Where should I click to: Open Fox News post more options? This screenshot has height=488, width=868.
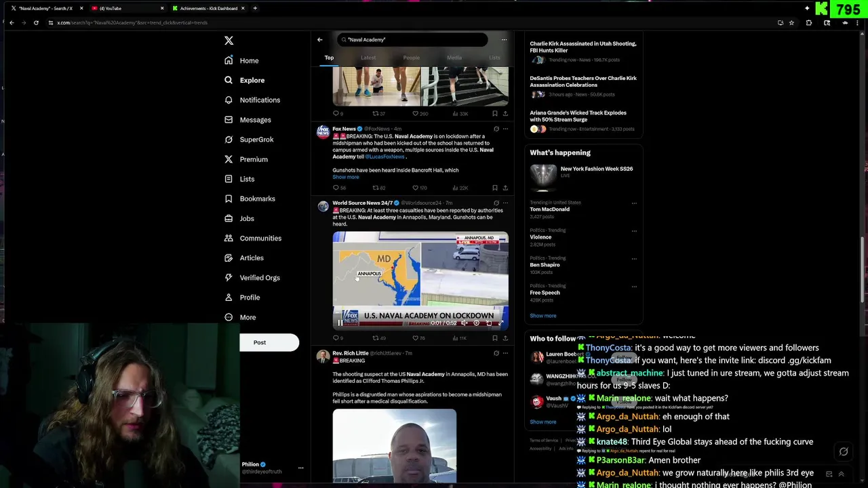point(505,129)
